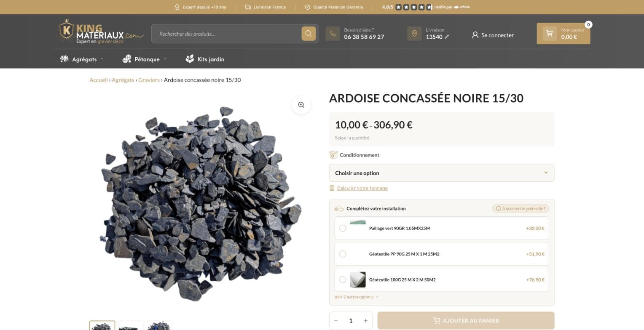Expand the Agrégats menu chevron
Image resolution: width=644 pixels, height=330 pixels.
pos(102,59)
